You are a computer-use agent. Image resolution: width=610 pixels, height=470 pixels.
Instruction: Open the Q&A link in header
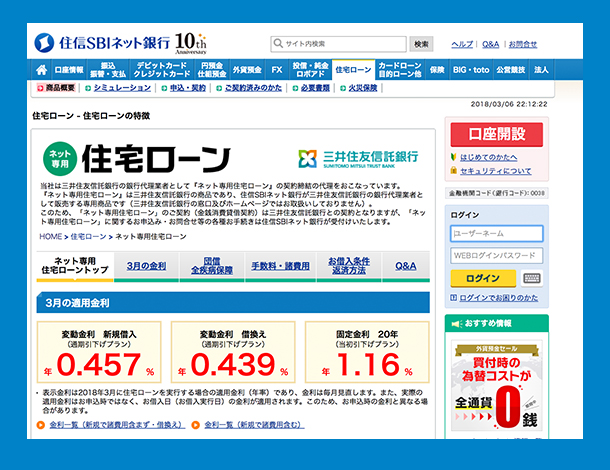[x=491, y=44]
